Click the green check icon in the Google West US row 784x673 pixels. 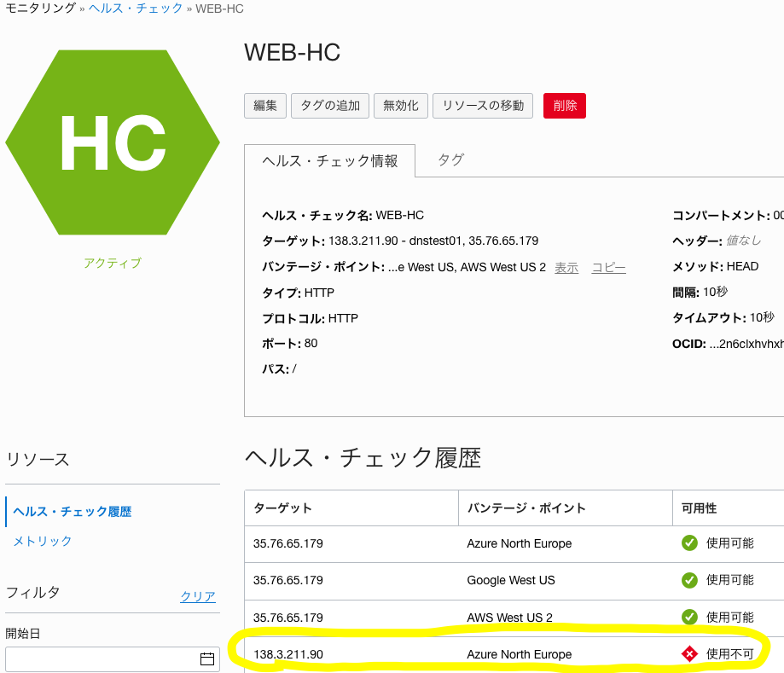689,580
